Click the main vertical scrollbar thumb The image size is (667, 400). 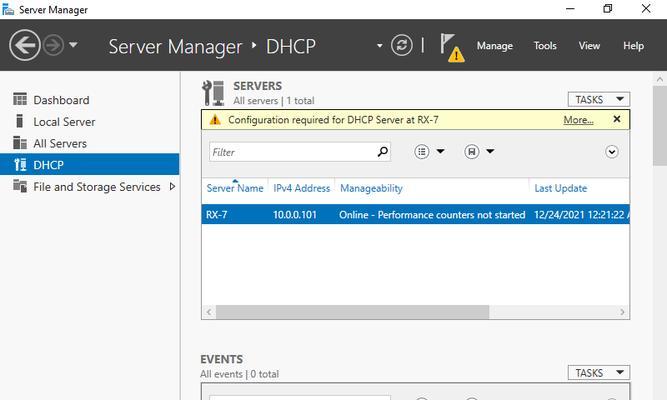pos(659,126)
